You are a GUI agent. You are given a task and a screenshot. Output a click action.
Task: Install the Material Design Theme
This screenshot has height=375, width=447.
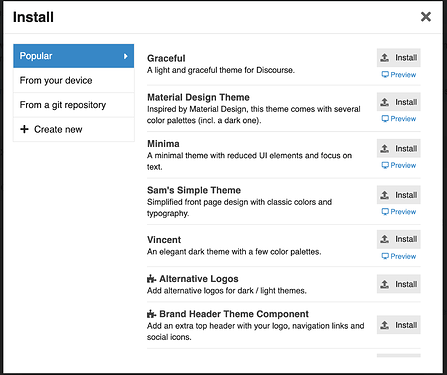click(x=399, y=102)
